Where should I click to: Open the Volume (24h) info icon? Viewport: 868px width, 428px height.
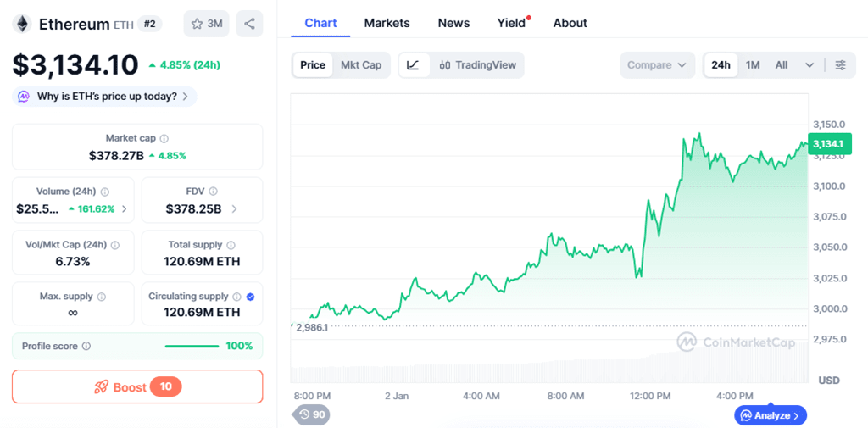(x=104, y=192)
